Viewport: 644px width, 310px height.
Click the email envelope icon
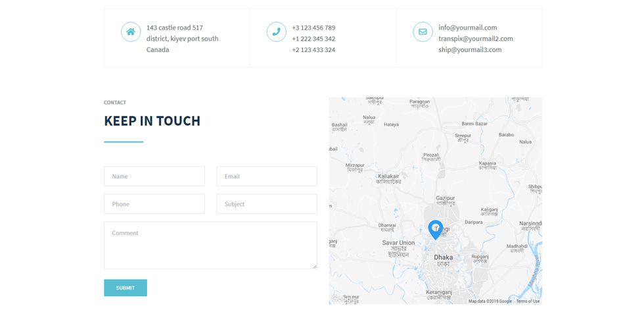pyautogui.click(x=423, y=32)
